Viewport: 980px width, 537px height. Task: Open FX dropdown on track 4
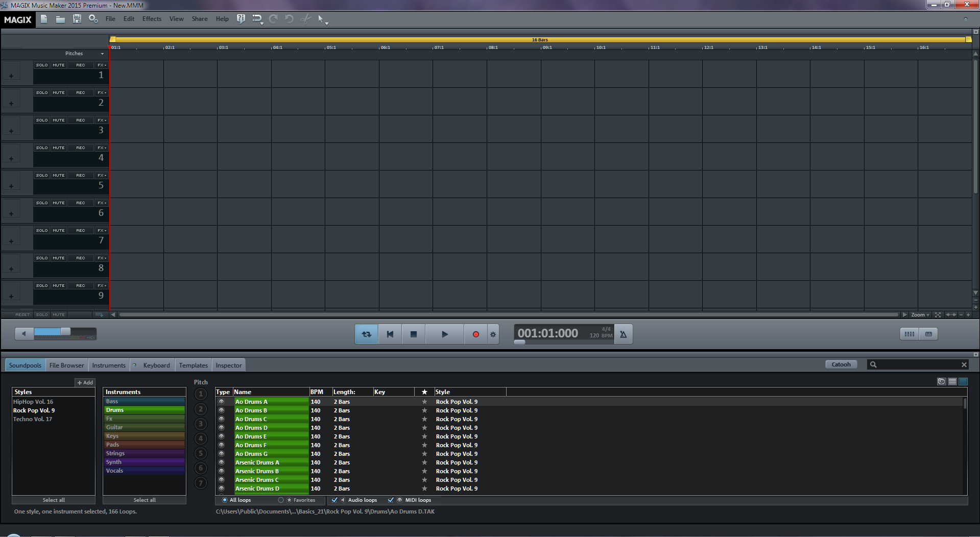click(x=102, y=148)
